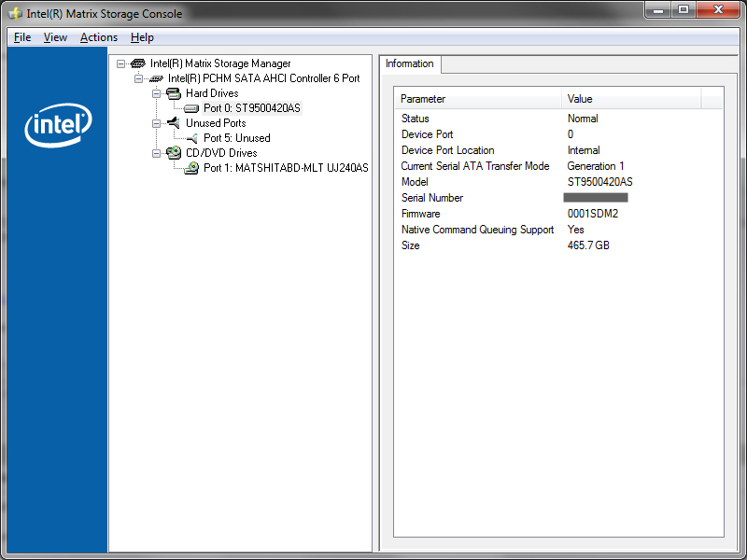The height and width of the screenshot is (560, 747).
Task: Click the Port 0 hard disk icon
Action: coord(191,108)
